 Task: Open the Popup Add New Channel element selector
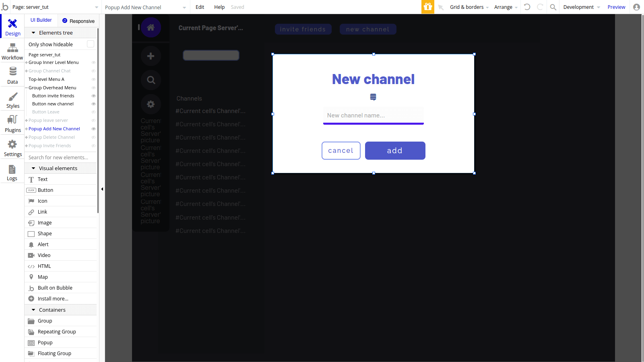[x=146, y=7]
